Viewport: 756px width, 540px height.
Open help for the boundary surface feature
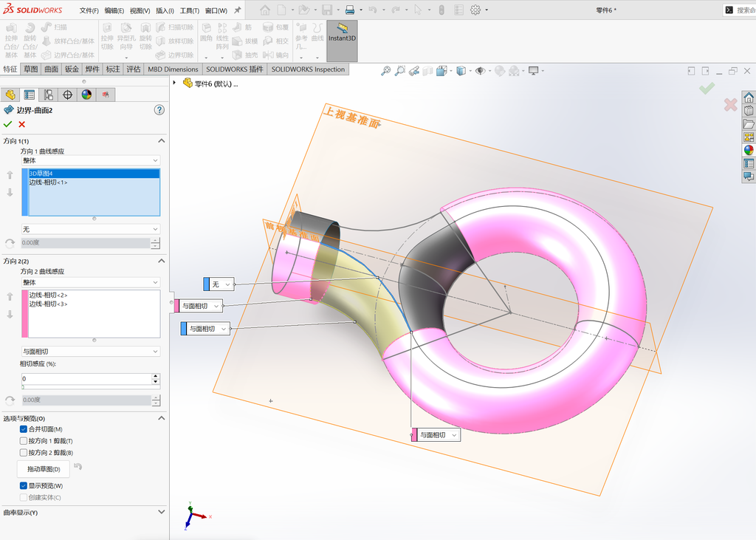[159, 110]
